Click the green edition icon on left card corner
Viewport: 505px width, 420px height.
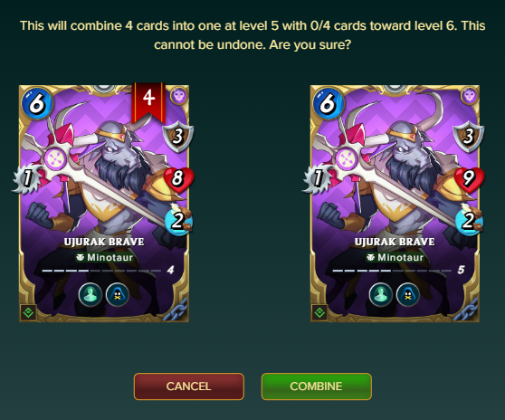pos(28,312)
